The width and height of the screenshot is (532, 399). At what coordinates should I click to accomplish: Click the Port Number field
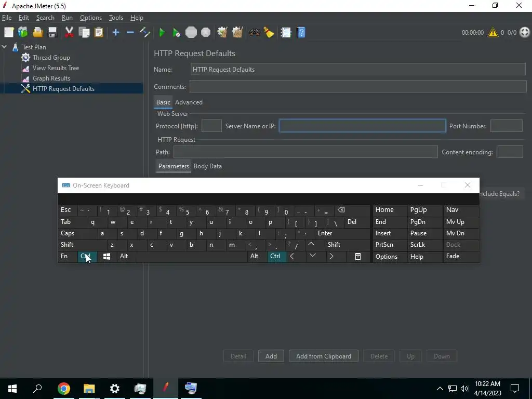tap(506, 126)
